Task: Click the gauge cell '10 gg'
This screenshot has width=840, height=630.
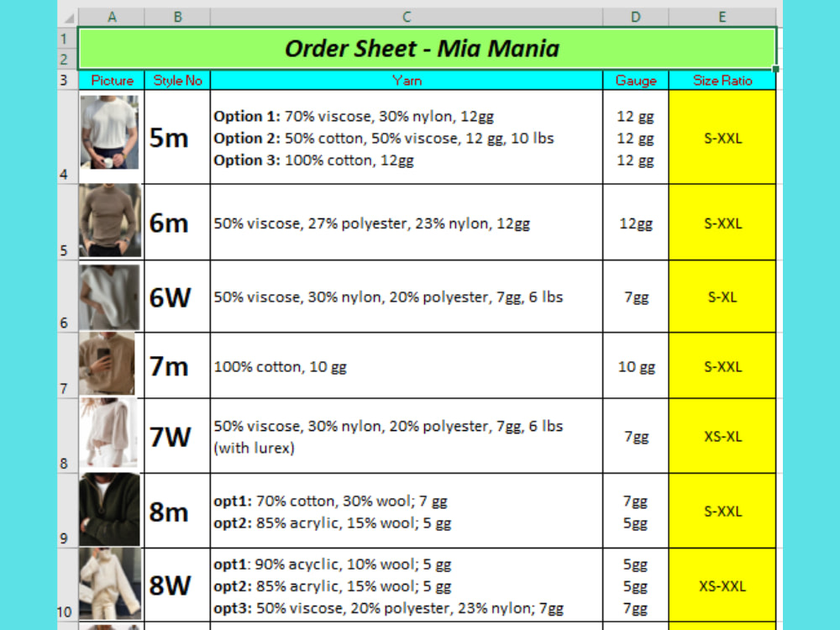Action: [635, 365]
